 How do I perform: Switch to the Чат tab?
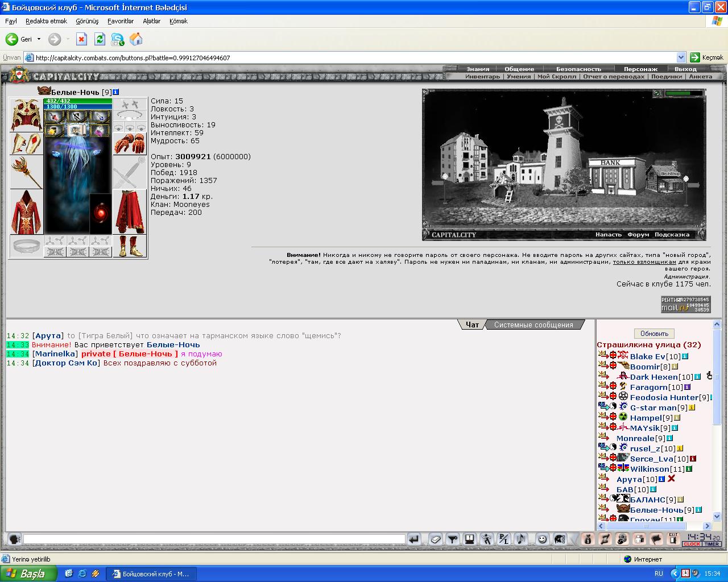coord(472,325)
